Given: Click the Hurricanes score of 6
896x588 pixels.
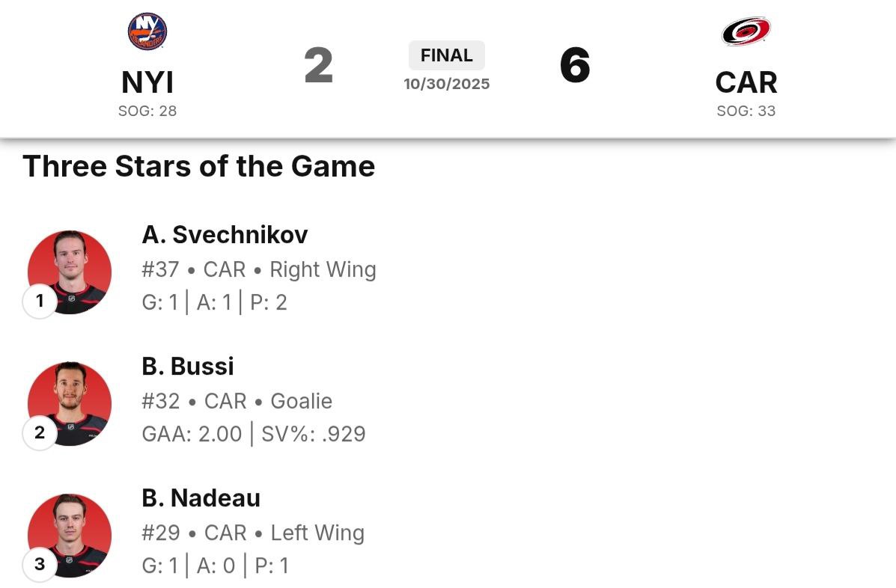Looking at the screenshot, I should point(575,66).
